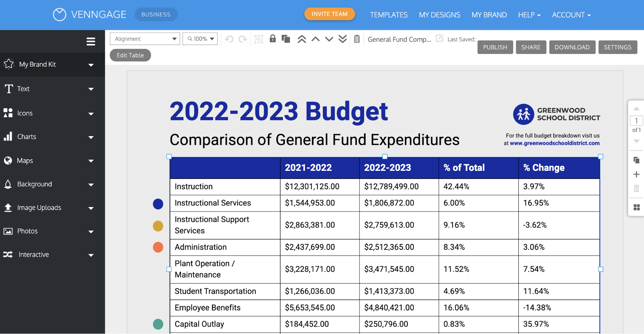Open the Templates menu item
Viewport: 644px width, 334px height.
pos(389,15)
